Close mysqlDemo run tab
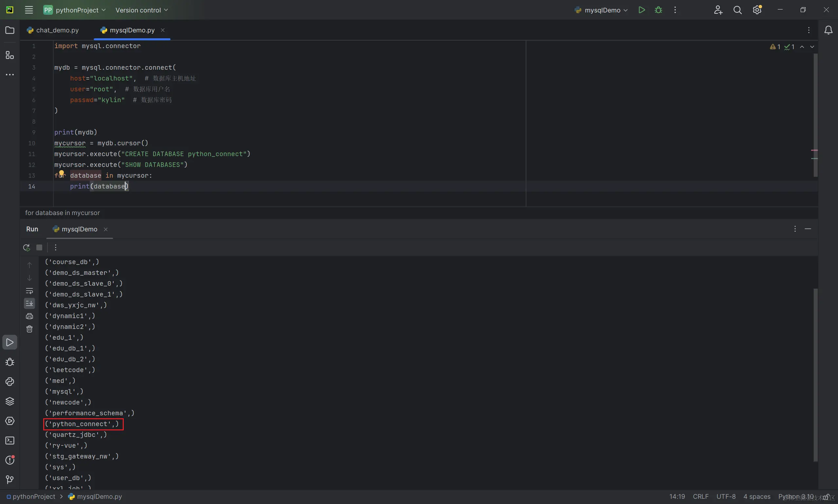This screenshot has height=504, width=838. [106, 229]
